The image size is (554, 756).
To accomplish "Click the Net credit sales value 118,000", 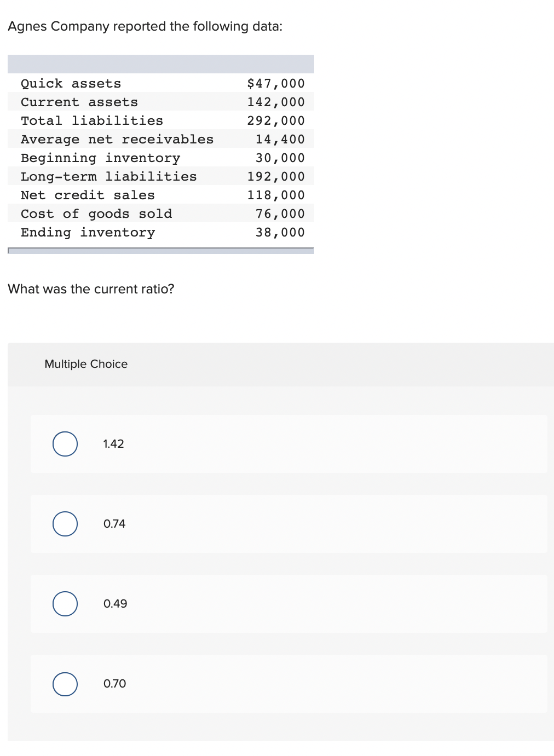I will click(276, 195).
